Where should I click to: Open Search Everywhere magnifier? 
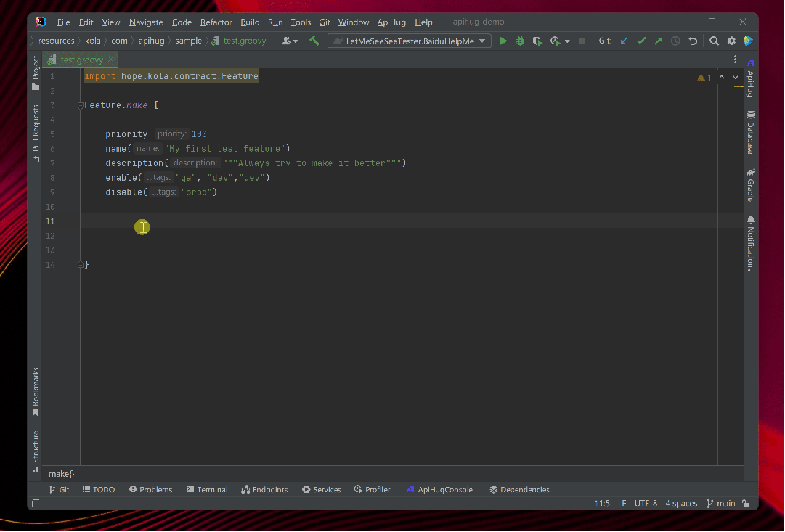coord(715,41)
